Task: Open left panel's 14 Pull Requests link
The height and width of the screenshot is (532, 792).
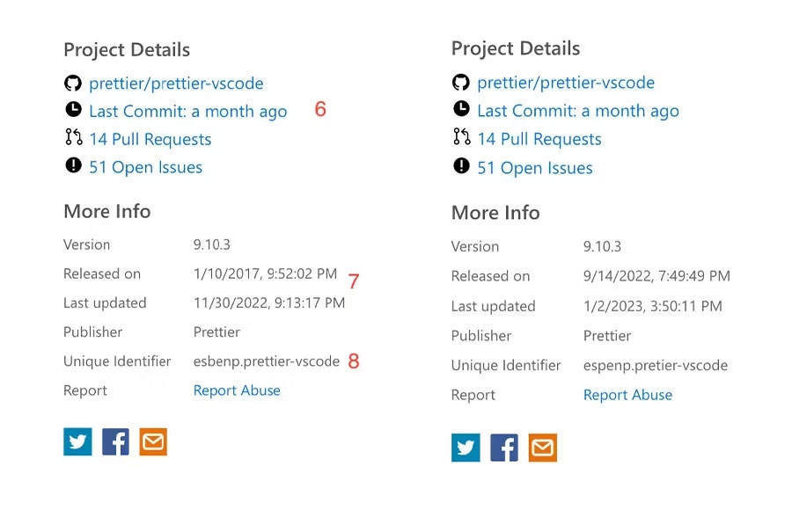Action: point(150,139)
